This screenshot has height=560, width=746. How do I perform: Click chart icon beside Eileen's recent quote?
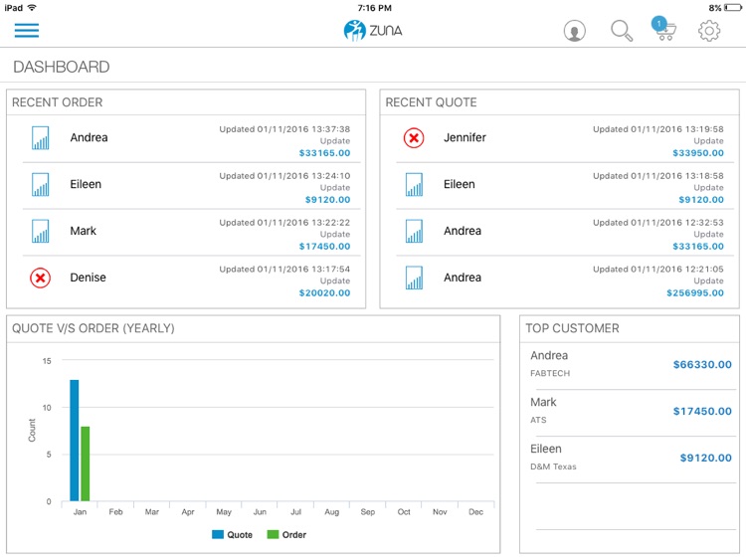pos(414,185)
